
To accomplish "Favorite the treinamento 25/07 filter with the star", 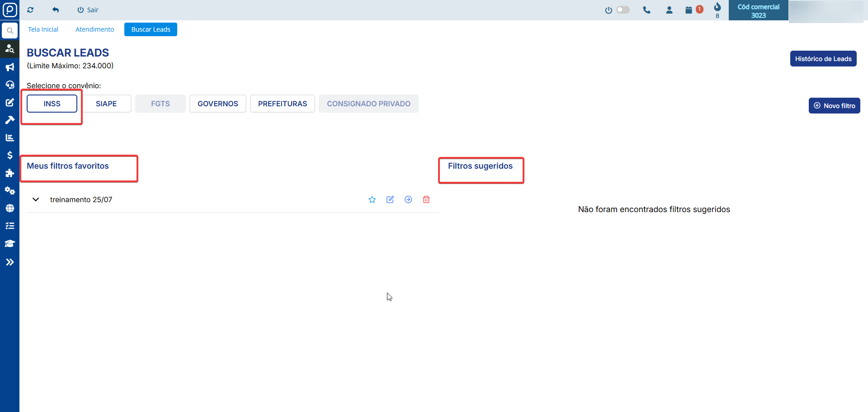I will click(372, 200).
